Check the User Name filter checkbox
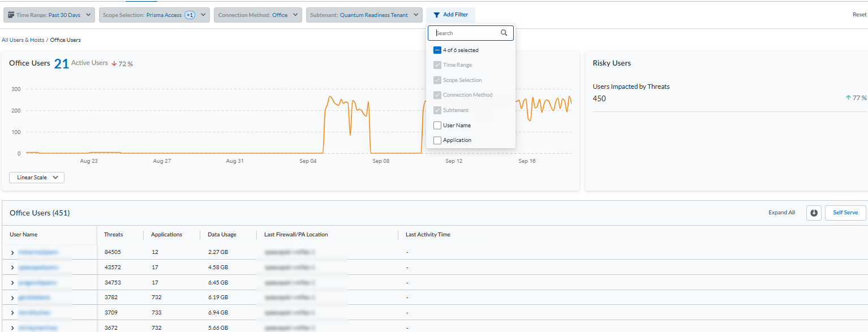The width and height of the screenshot is (868, 332). pyautogui.click(x=437, y=126)
